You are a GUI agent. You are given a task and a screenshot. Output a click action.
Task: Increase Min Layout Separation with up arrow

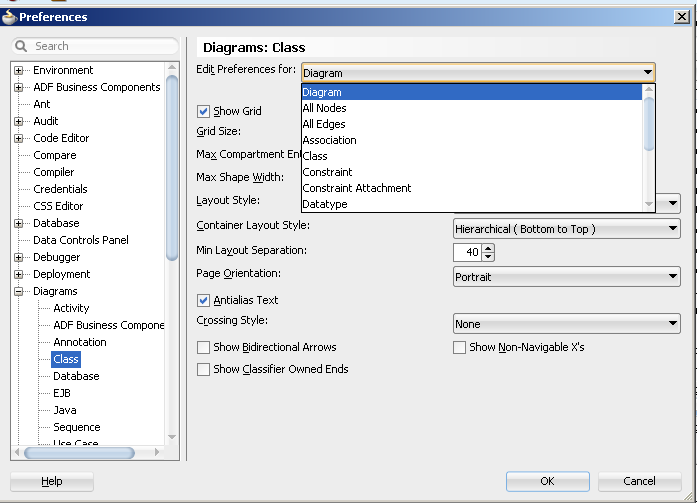(x=488, y=248)
